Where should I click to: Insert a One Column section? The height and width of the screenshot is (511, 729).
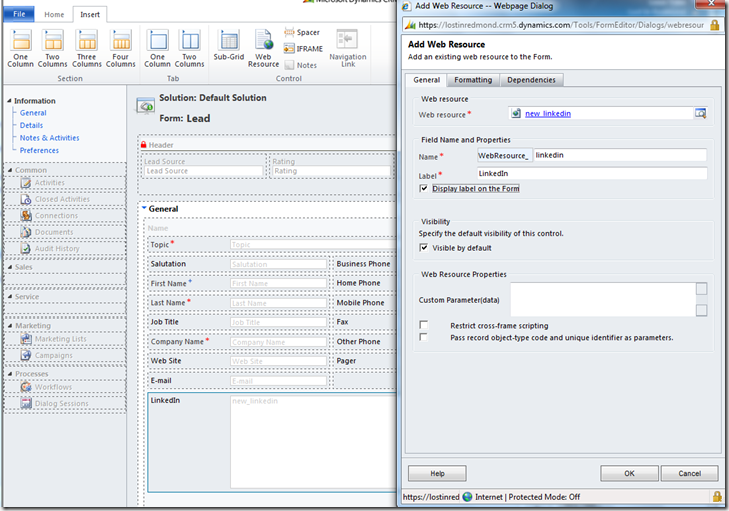[20, 48]
